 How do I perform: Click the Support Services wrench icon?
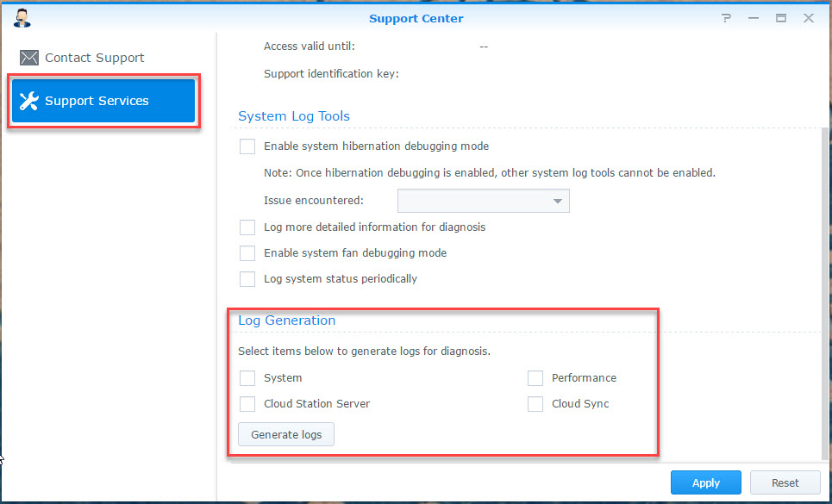point(29,101)
